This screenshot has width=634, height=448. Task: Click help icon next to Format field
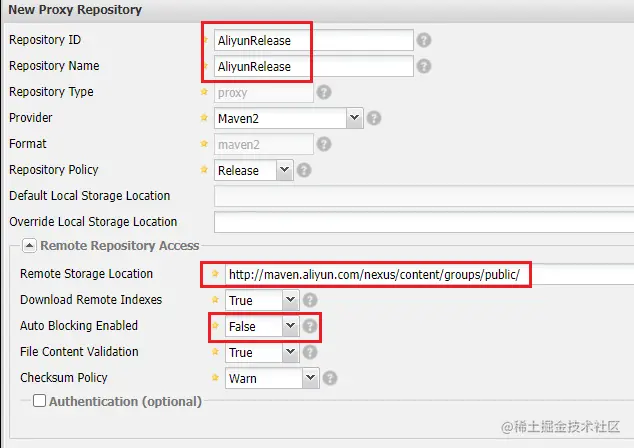323,144
